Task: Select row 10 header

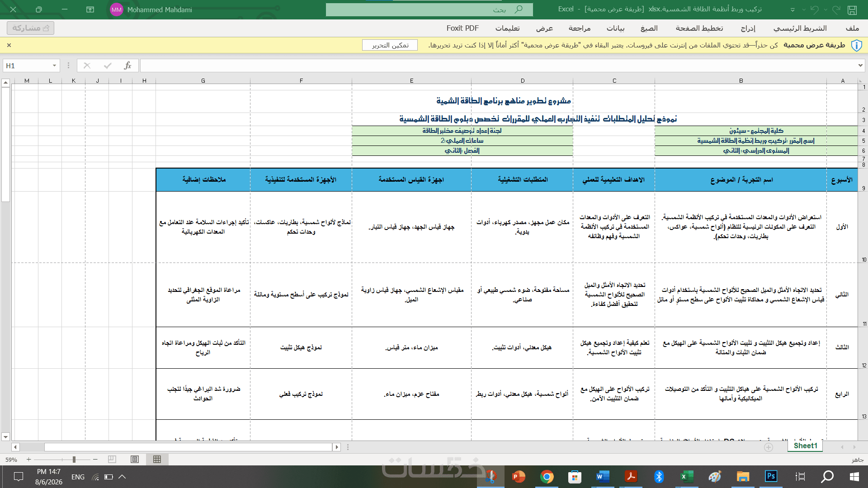Action: [x=863, y=227]
